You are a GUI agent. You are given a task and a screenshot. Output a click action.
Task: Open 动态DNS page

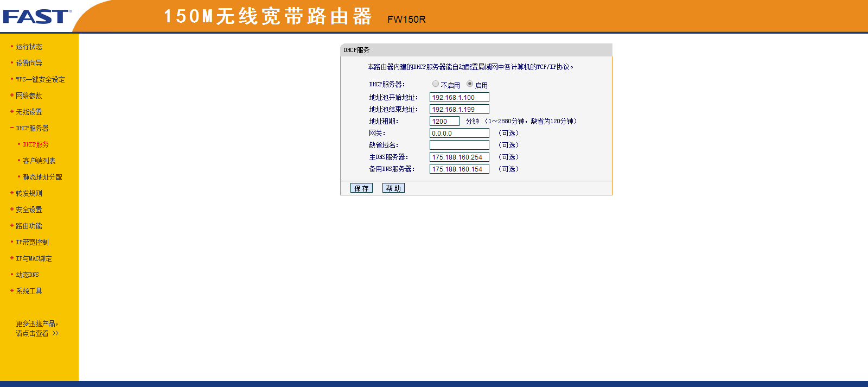pos(27,275)
